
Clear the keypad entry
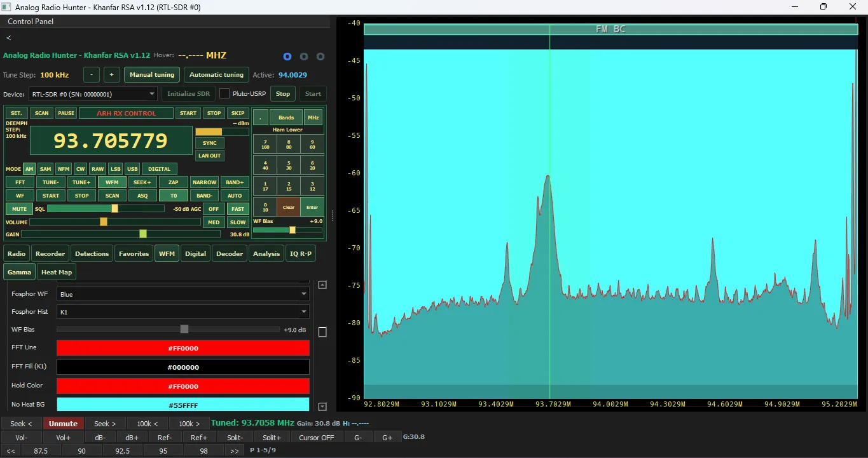click(289, 207)
